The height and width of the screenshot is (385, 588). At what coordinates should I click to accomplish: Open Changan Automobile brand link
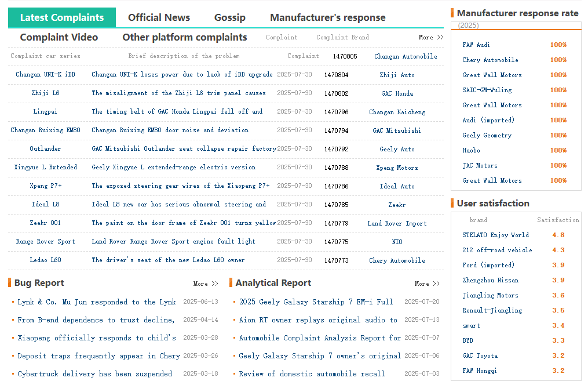click(406, 56)
